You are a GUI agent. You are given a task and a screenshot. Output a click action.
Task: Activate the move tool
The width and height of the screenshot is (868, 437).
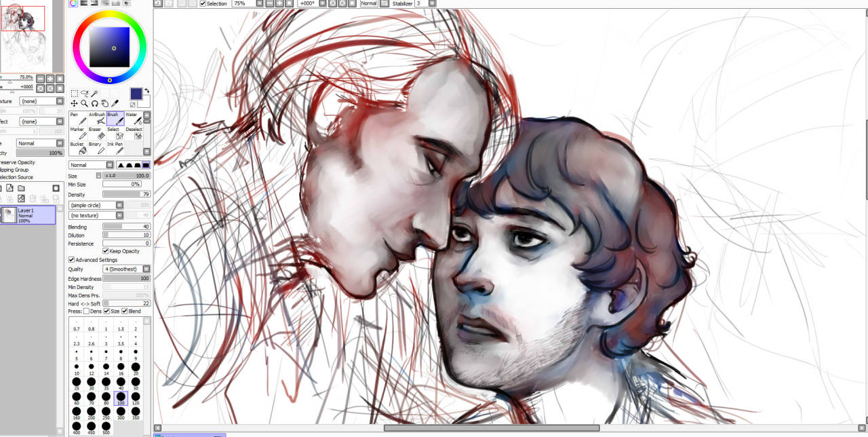coord(74,104)
